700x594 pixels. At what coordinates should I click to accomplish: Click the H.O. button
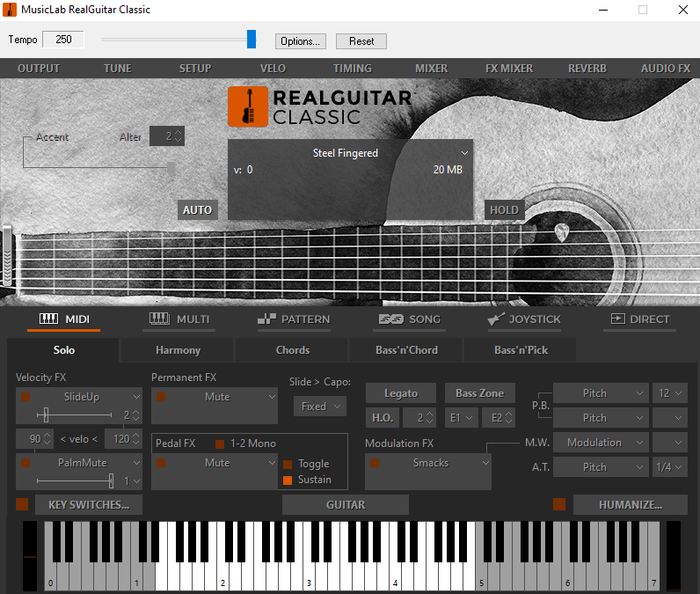[x=382, y=418]
